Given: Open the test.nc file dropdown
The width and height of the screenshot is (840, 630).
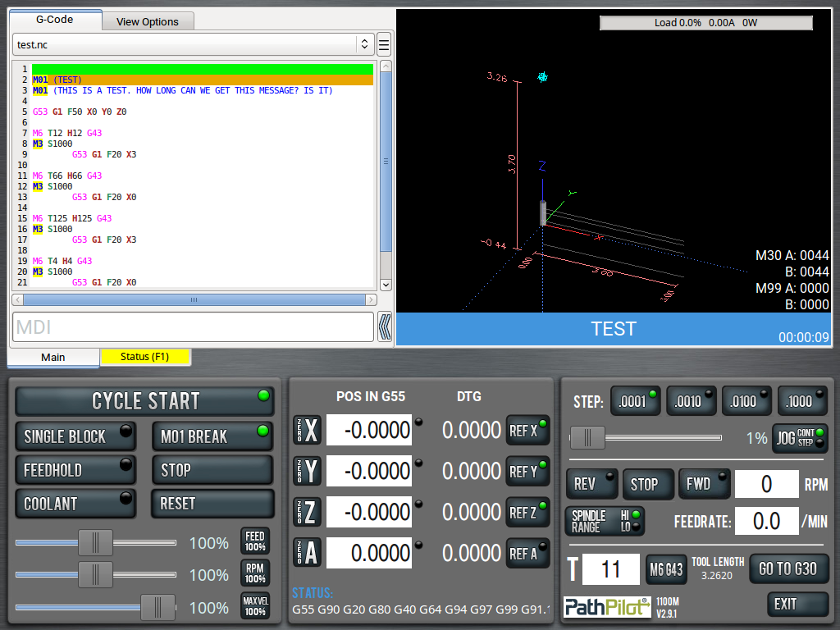Looking at the screenshot, I should (194, 44).
